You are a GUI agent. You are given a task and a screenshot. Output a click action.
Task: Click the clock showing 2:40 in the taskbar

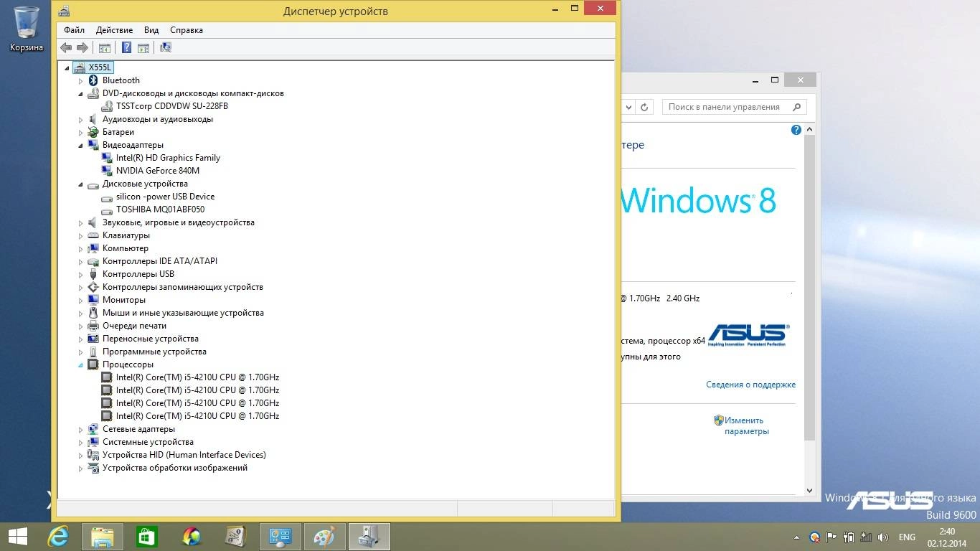pyautogui.click(x=947, y=532)
